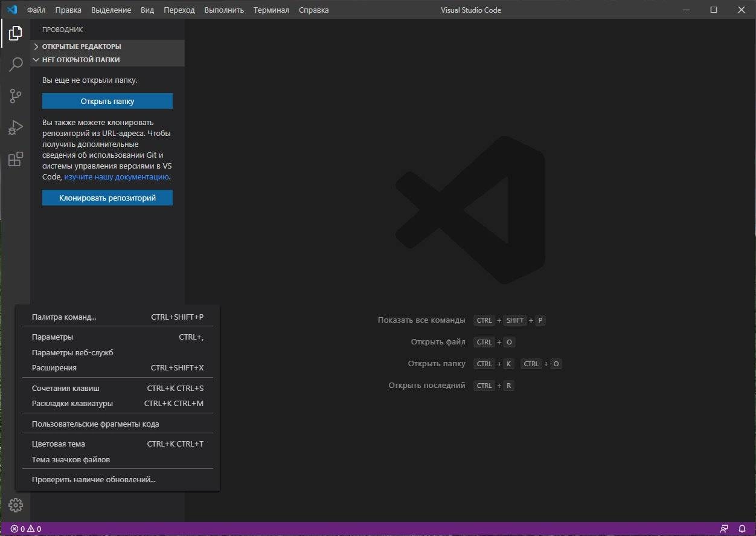Click the Клонировать репозиторий button

click(107, 198)
